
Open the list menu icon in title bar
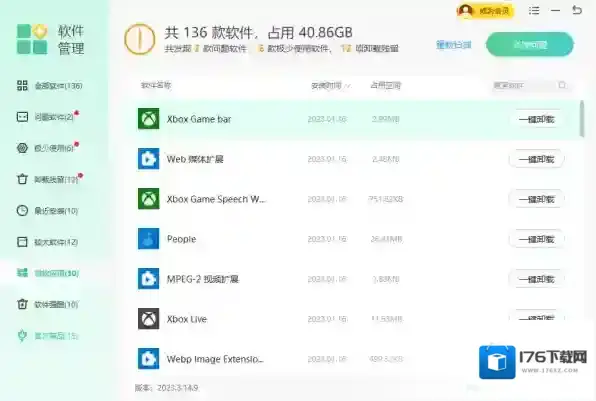pyautogui.click(x=534, y=10)
